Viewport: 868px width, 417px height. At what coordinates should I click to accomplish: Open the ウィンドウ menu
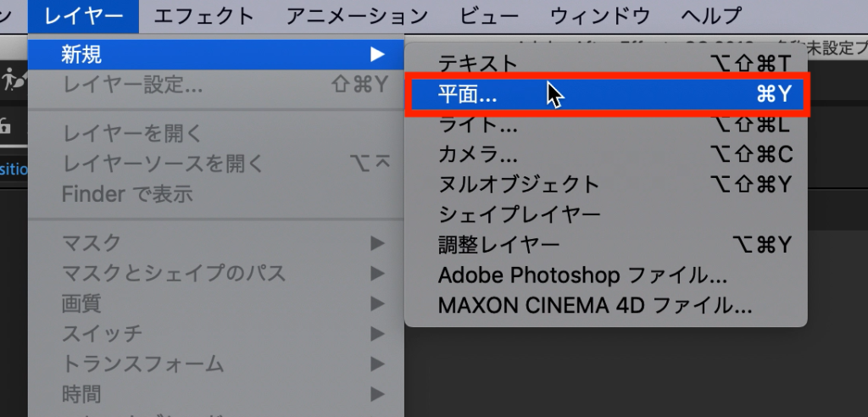coord(600,16)
